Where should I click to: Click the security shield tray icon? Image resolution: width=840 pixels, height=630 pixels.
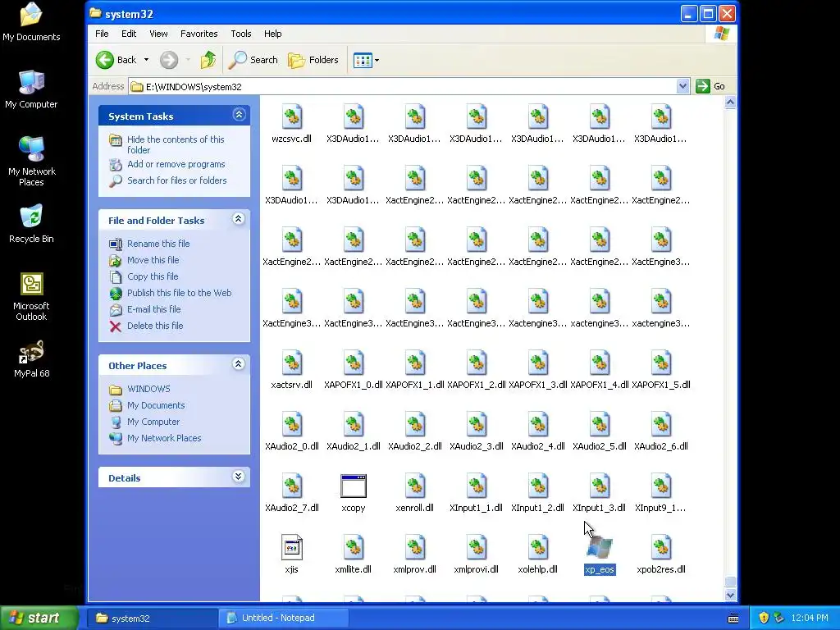(x=764, y=619)
